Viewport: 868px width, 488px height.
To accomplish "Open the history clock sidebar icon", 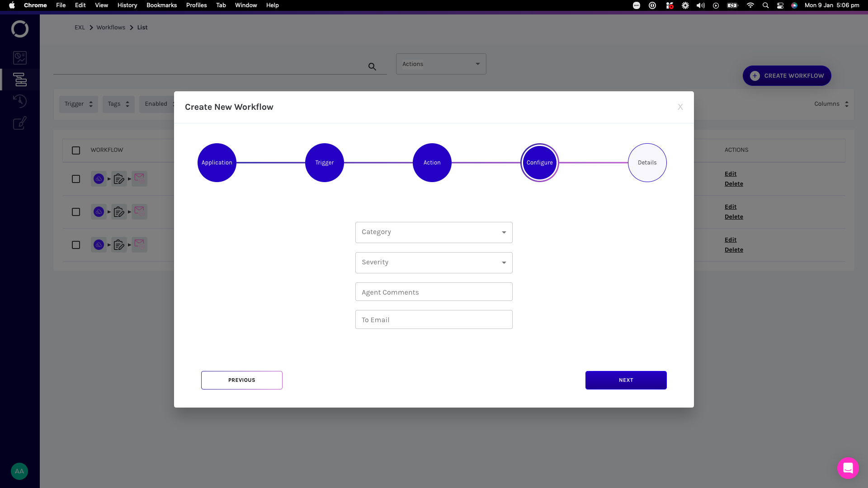I will pyautogui.click(x=20, y=101).
